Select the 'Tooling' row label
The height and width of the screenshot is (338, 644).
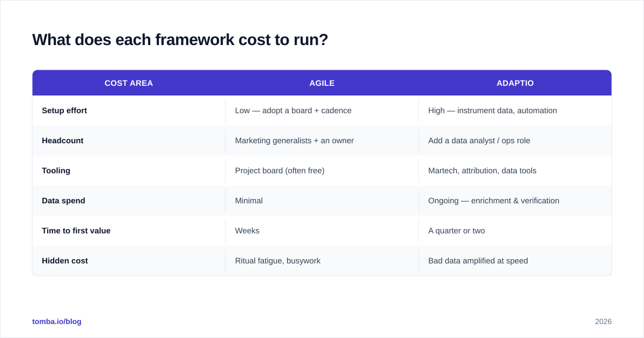pyautogui.click(x=56, y=171)
